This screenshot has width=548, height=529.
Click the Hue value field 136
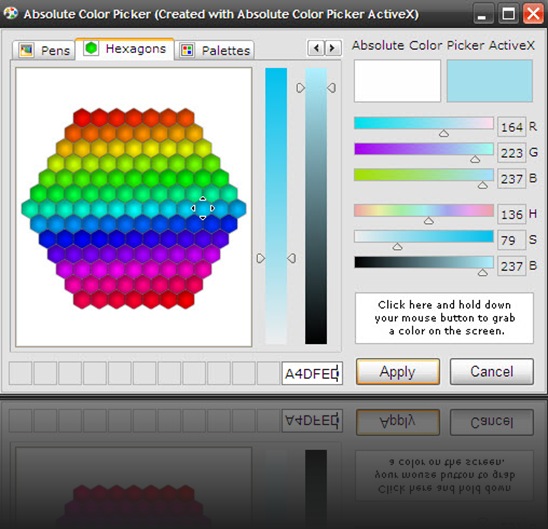[x=512, y=214]
